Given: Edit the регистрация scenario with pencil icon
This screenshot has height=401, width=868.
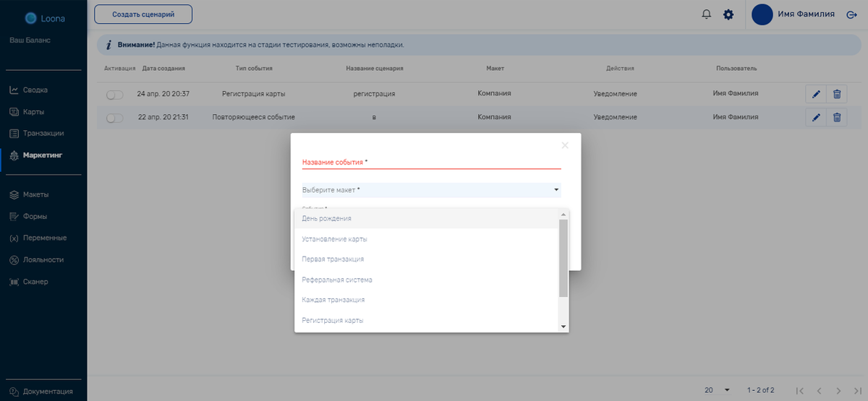Looking at the screenshot, I should point(816,94).
